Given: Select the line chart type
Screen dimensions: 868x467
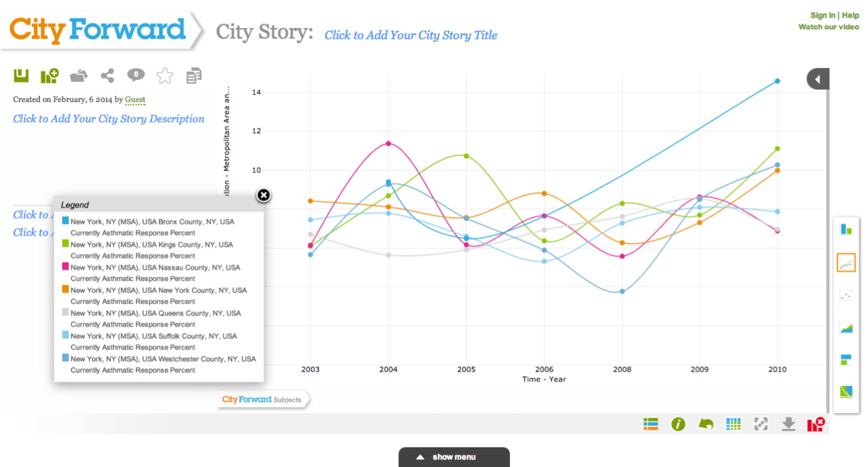Looking at the screenshot, I should tap(846, 263).
